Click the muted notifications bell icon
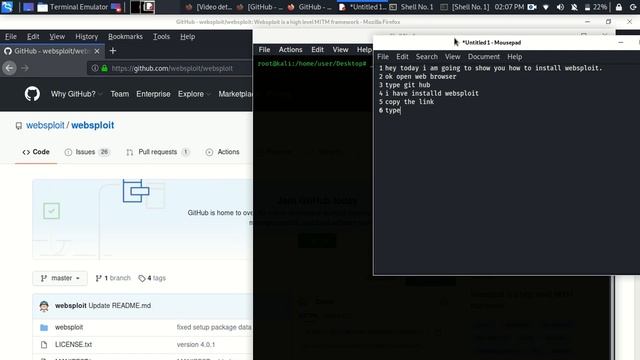640x360 pixels. 574,7
